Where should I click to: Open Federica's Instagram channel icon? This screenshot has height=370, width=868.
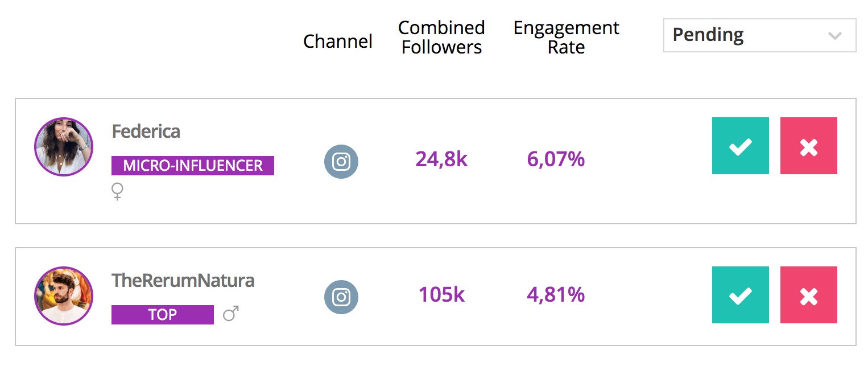[x=341, y=162]
